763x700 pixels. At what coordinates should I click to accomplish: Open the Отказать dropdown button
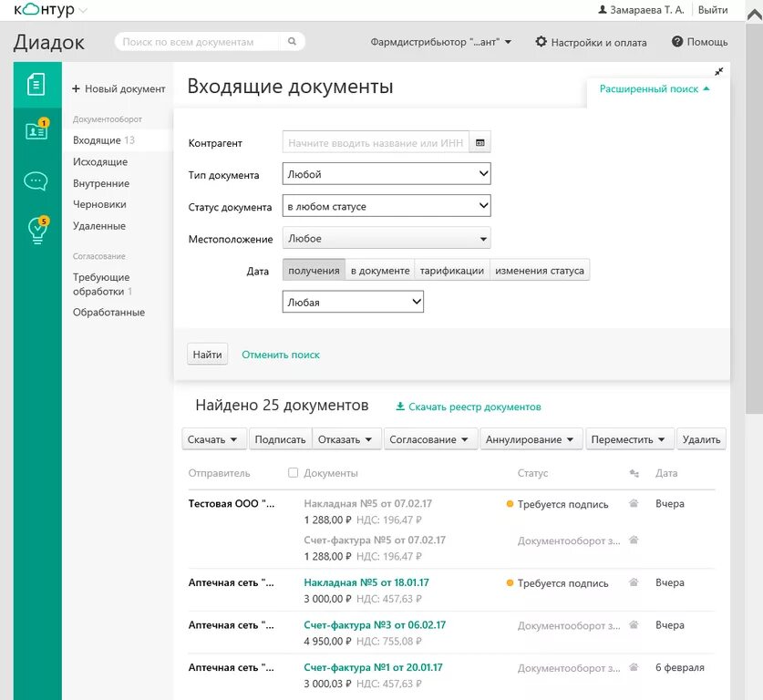[345, 439]
